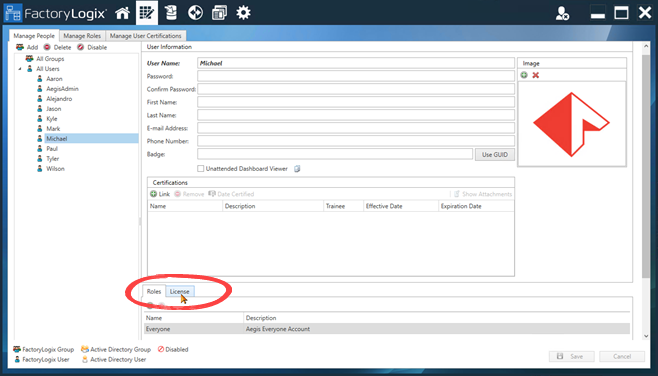Select the Everyone role row
658x376 pixels.
(387, 329)
